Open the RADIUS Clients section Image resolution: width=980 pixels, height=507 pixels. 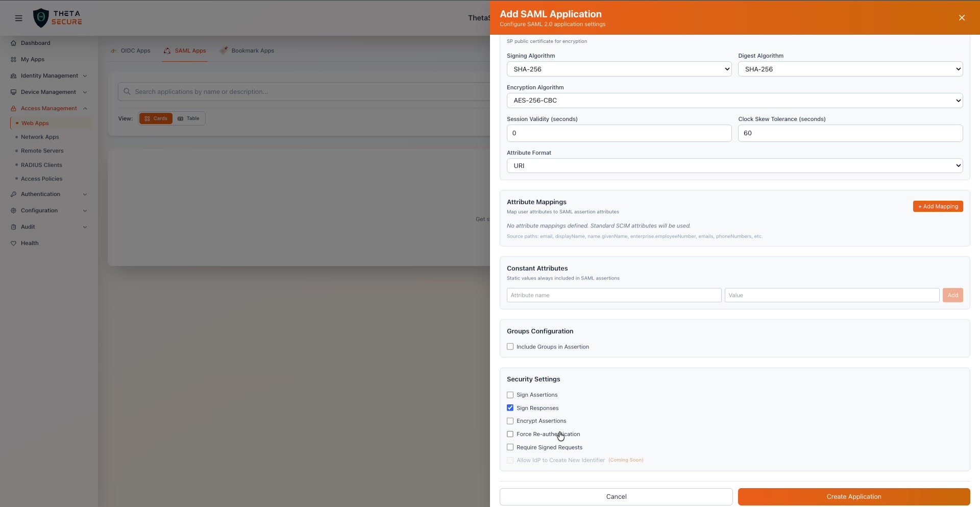pos(42,165)
